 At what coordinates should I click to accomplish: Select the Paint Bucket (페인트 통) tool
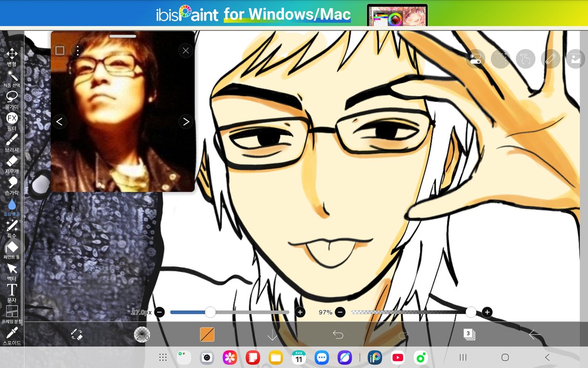(12, 250)
